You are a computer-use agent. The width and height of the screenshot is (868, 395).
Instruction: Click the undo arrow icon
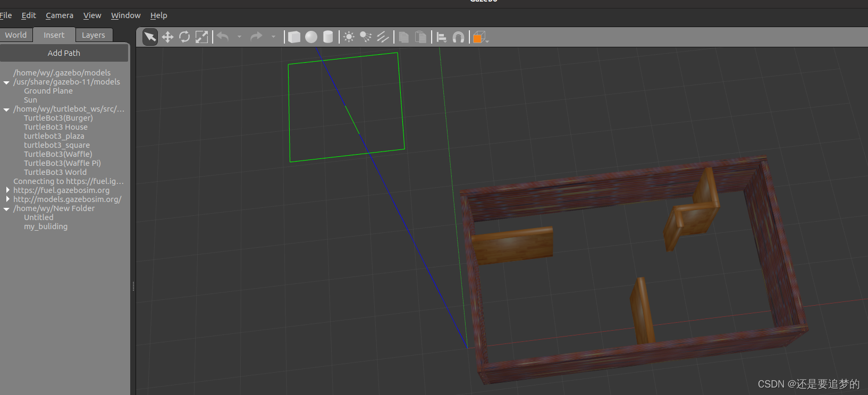pyautogui.click(x=223, y=37)
